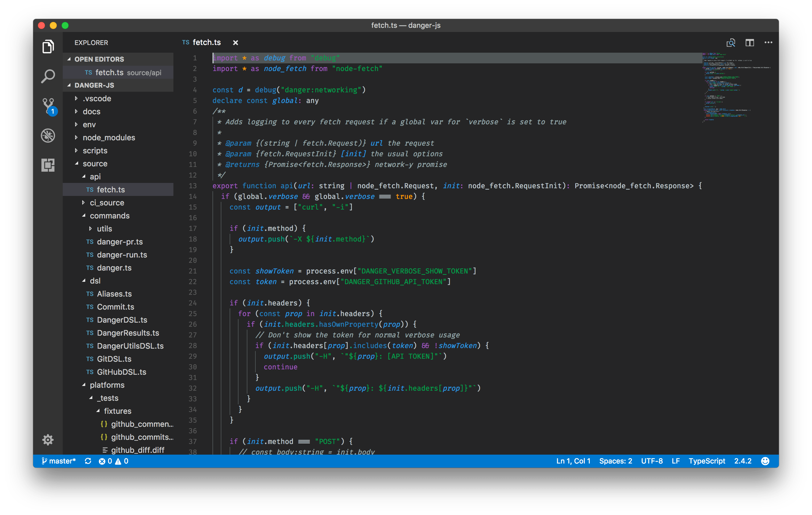Open Commit.ts file

(x=118, y=307)
